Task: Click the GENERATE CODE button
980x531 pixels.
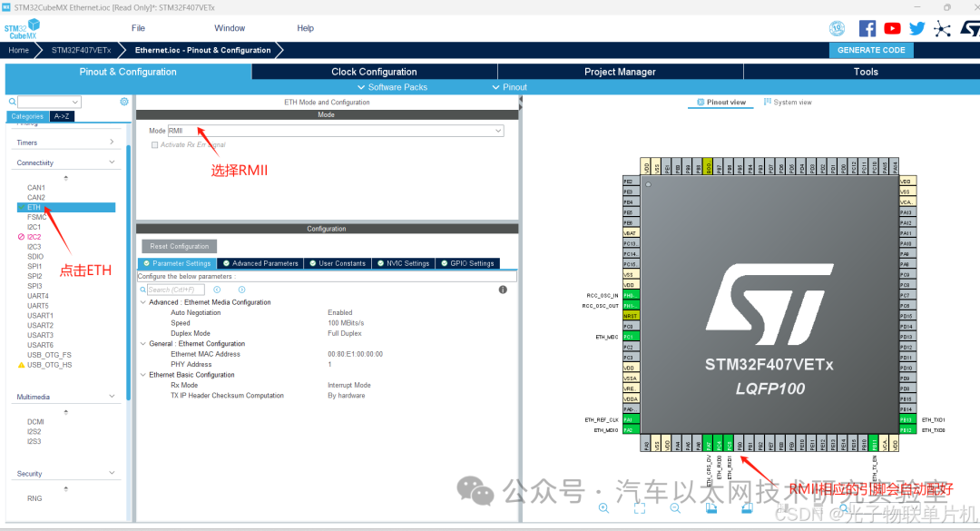Action: [870, 50]
